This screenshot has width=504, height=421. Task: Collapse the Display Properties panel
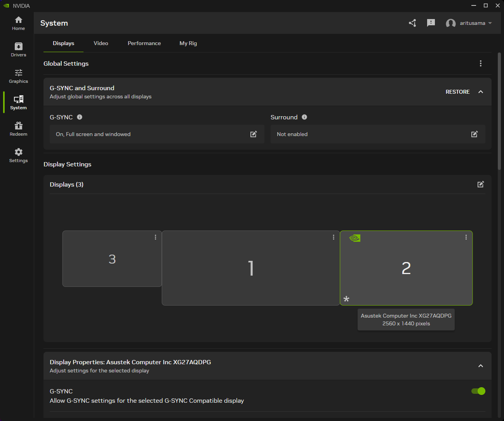coord(481,366)
